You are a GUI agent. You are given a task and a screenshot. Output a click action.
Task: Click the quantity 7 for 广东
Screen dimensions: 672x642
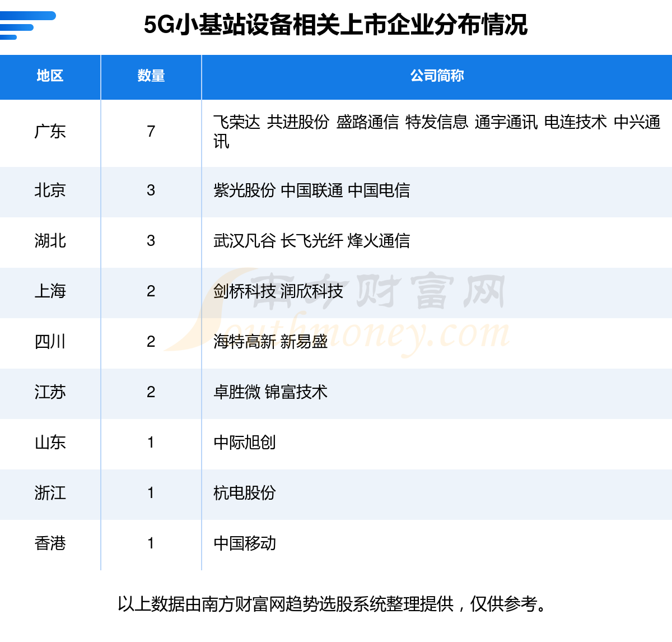coord(151,132)
